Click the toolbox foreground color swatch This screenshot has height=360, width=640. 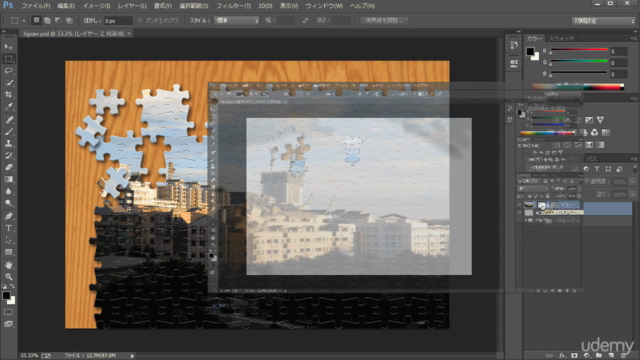pos(6,296)
